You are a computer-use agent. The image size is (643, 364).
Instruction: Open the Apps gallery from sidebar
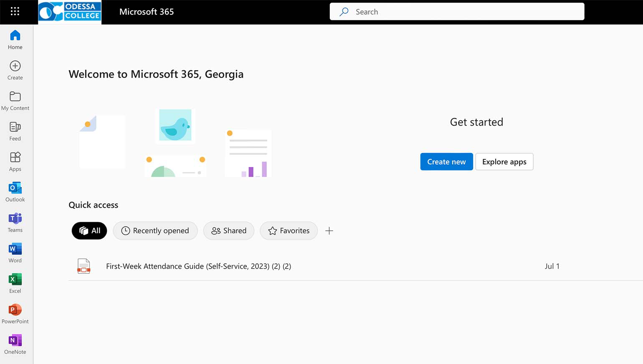pos(15,162)
